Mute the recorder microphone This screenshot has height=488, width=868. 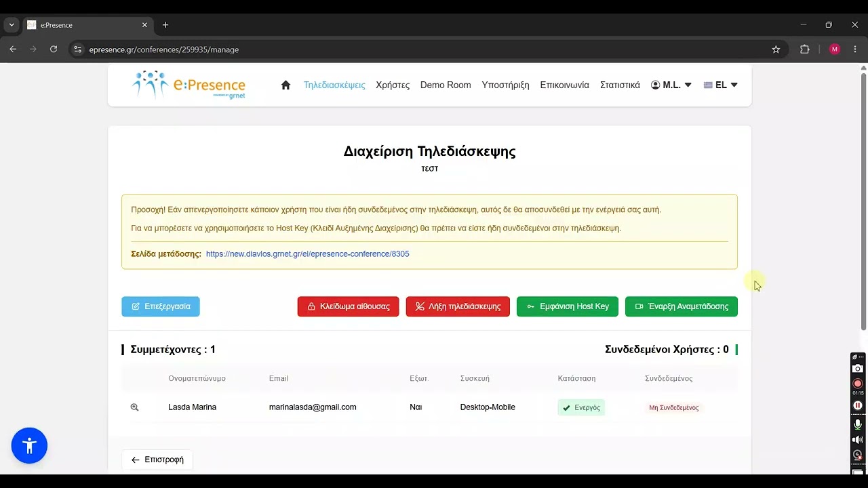(x=858, y=424)
